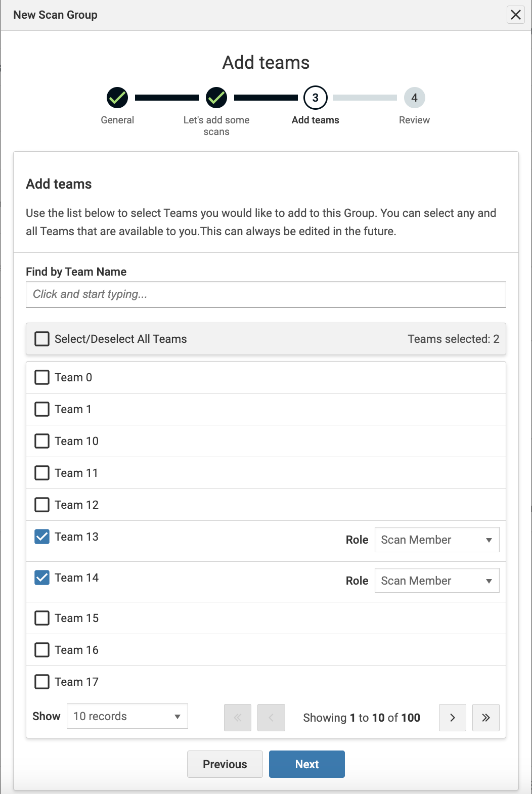The width and height of the screenshot is (532, 794).
Task: Click the first page double-arrow button
Action: click(x=238, y=718)
